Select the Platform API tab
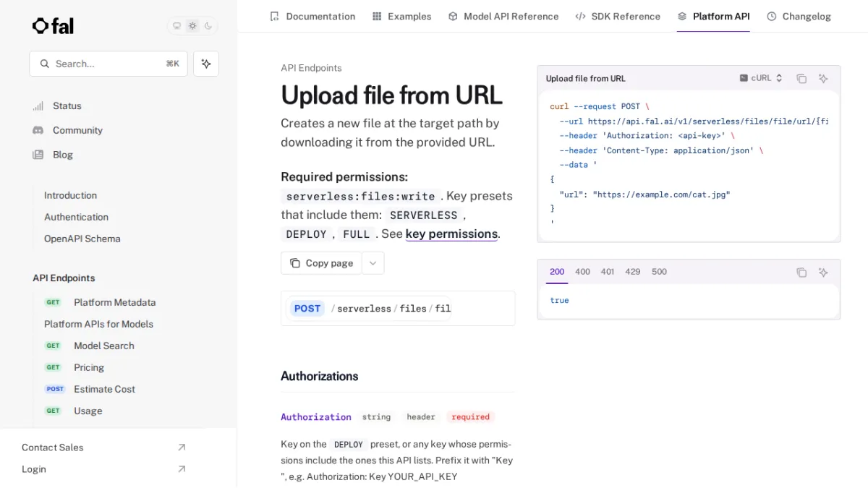 tap(713, 16)
